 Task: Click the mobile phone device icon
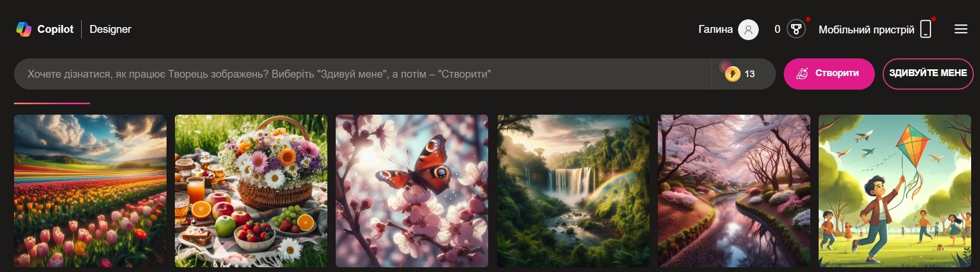[926, 29]
